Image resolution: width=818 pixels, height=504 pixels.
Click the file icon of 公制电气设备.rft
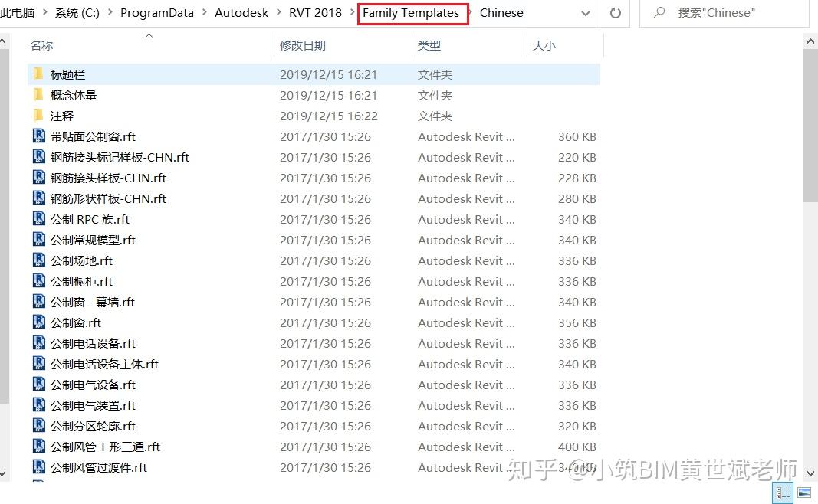coord(38,384)
